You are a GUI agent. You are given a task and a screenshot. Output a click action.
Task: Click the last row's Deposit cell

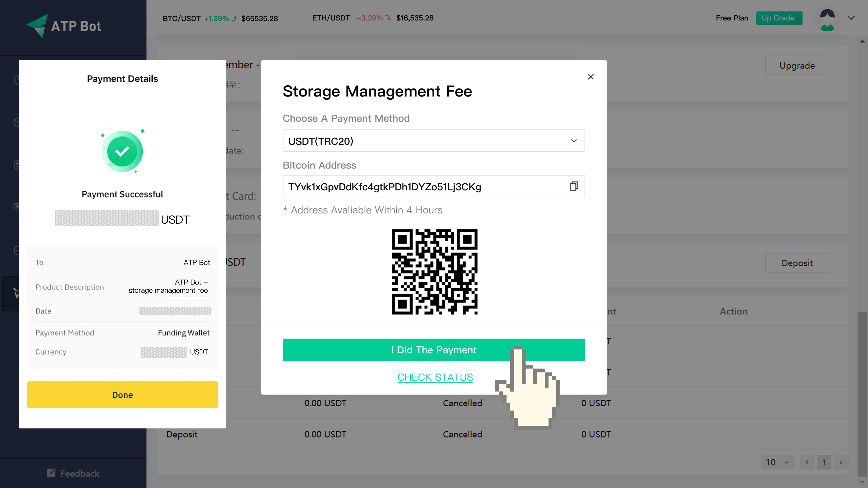[x=182, y=434]
